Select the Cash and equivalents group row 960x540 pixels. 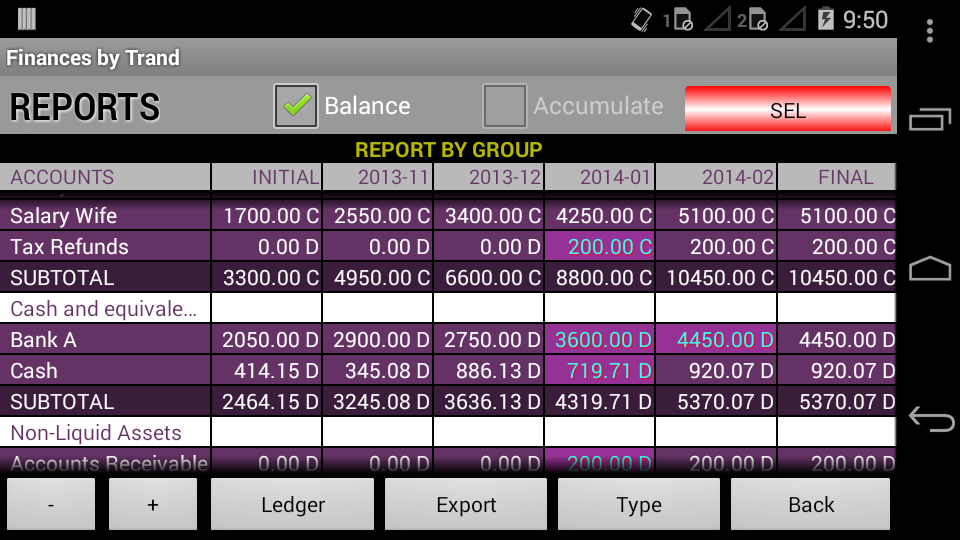(x=104, y=309)
